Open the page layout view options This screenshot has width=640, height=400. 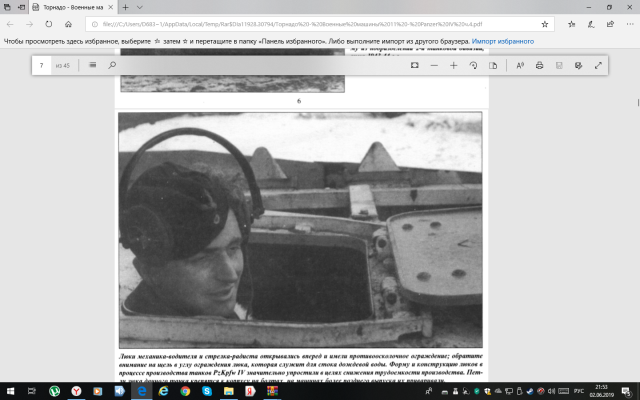point(493,65)
